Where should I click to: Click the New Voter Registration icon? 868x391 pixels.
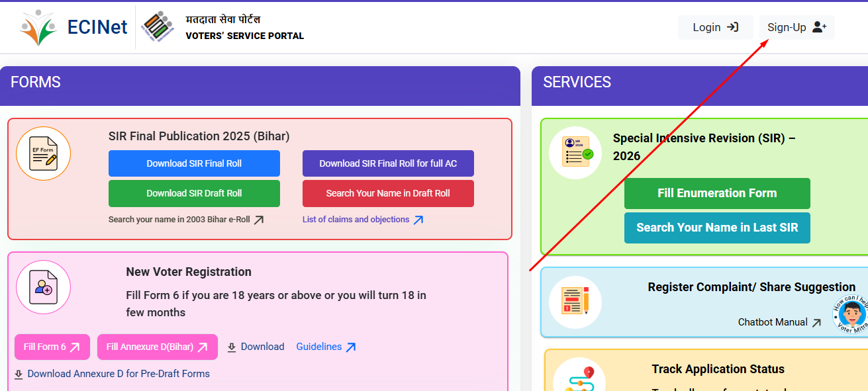pyautogui.click(x=43, y=287)
